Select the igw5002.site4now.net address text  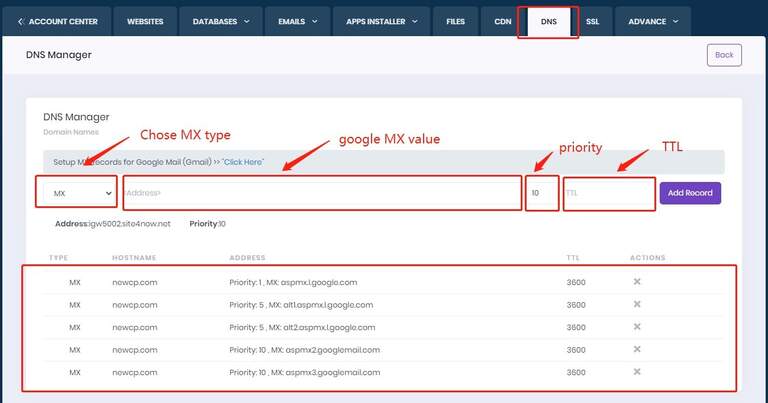(130, 224)
